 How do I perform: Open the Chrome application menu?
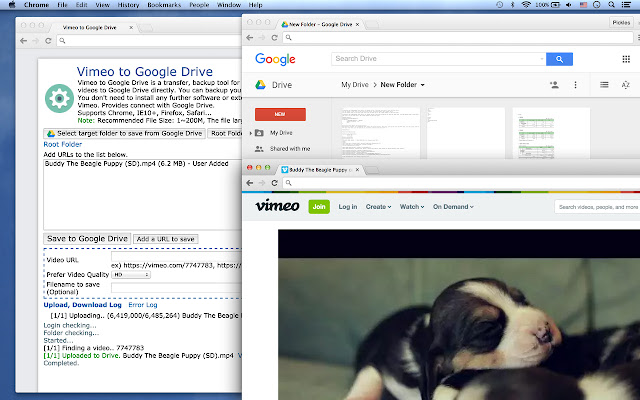[x=36, y=5]
